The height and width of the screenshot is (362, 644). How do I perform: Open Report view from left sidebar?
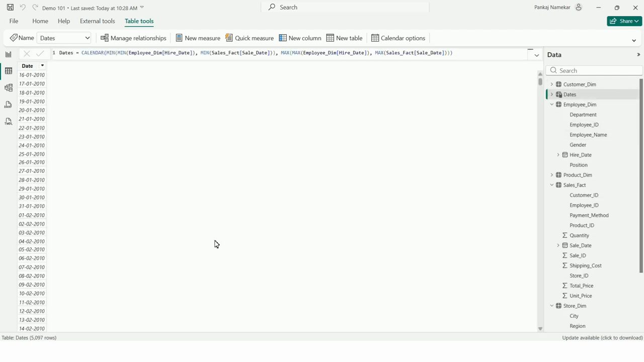pyautogui.click(x=8, y=54)
